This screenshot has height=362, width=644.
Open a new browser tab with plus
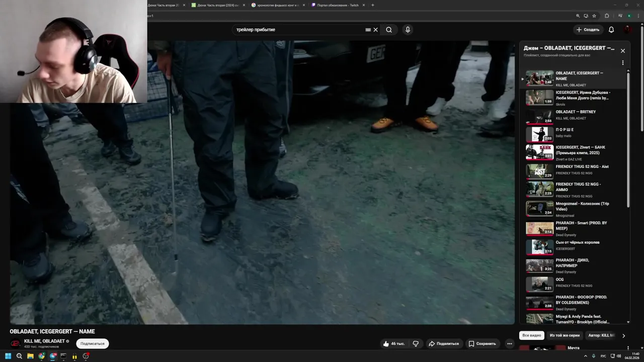(x=373, y=5)
